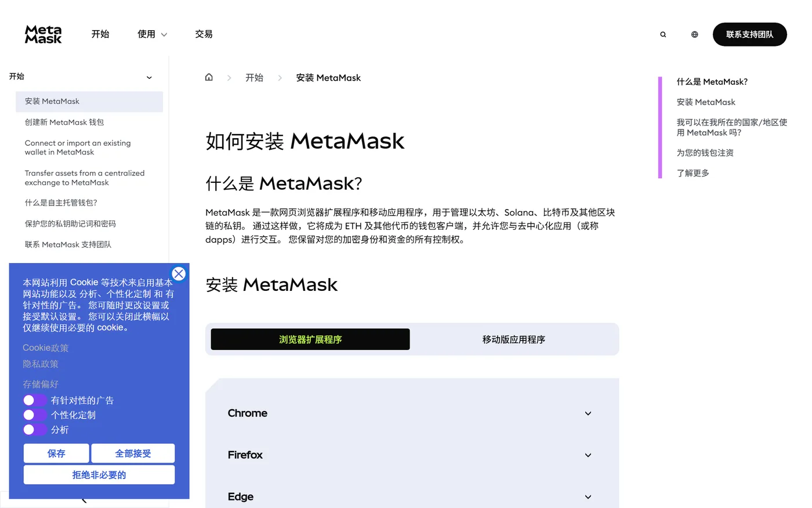The image size is (812, 508).
Task: Jump to 安装 MetaMask in page contents
Action: point(706,102)
